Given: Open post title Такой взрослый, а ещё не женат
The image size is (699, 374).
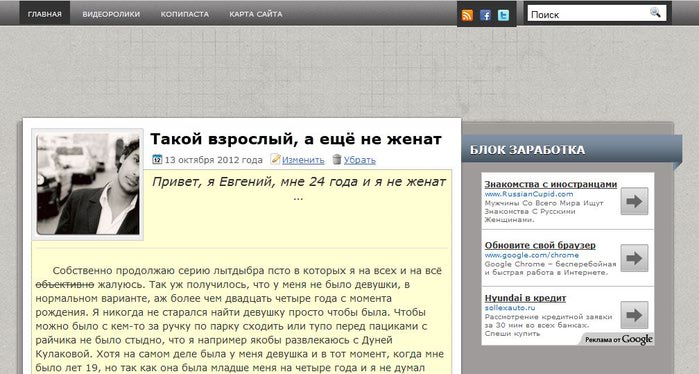Looking at the screenshot, I should (x=296, y=139).
